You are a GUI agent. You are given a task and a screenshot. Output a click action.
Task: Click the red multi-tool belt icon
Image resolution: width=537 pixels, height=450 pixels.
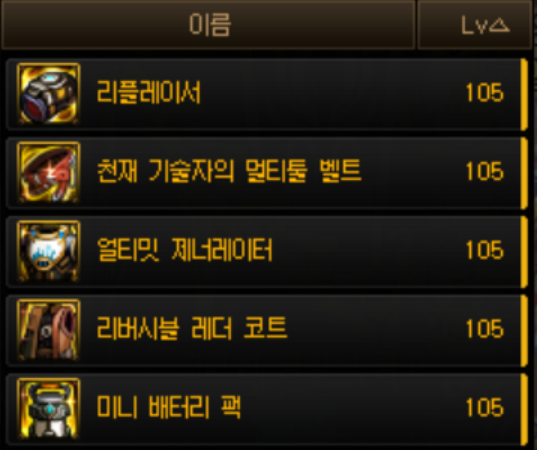tap(49, 172)
